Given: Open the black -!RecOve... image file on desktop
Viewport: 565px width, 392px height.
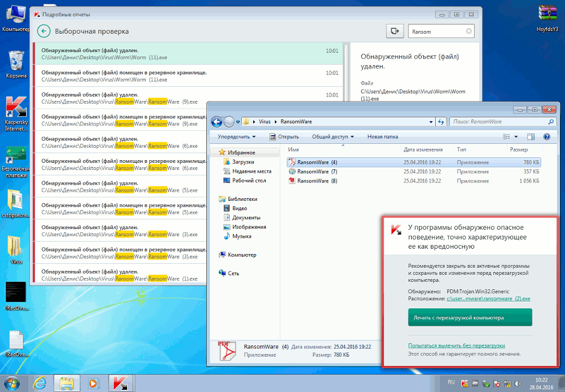Looking at the screenshot, I should pos(16,296).
